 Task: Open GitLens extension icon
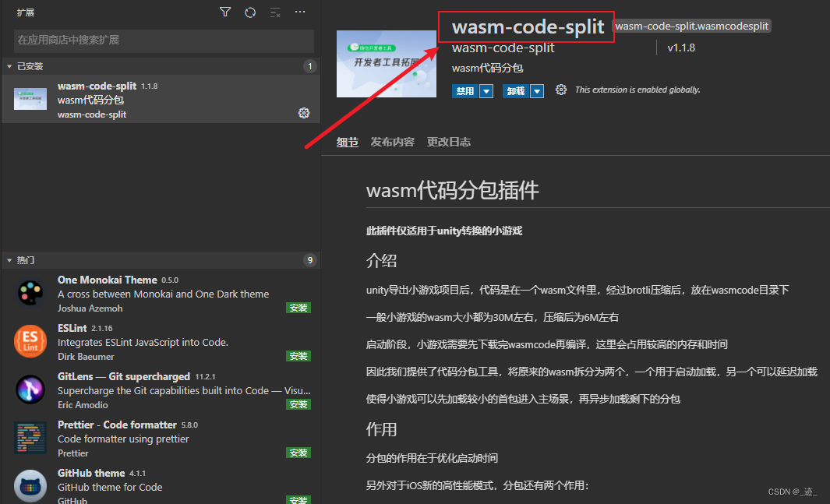coord(30,389)
